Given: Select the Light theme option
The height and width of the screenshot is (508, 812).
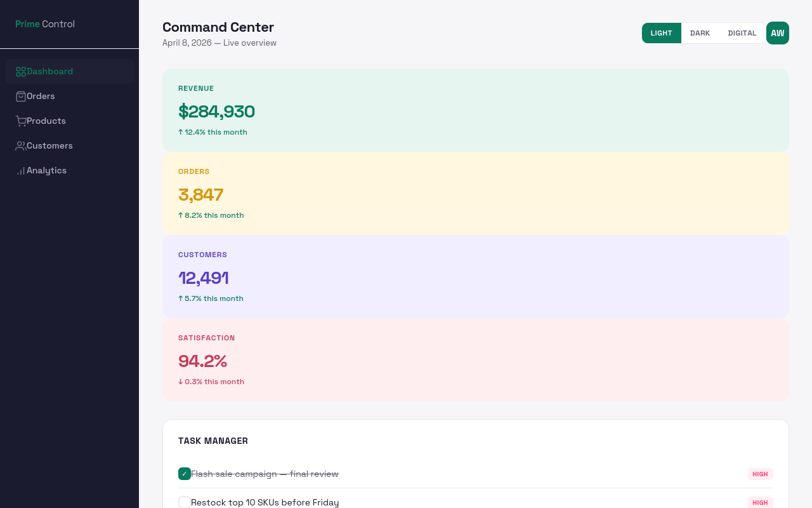Looking at the screenshot, I should tap(661, 33).
